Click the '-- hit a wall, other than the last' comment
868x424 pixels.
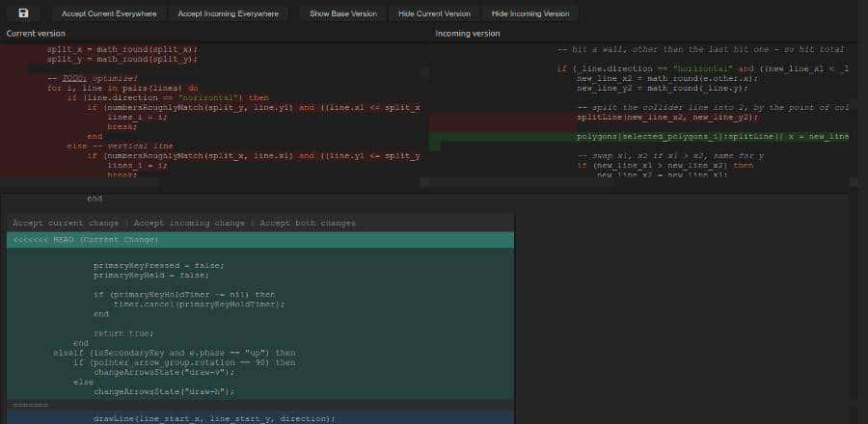pos(700,49)
